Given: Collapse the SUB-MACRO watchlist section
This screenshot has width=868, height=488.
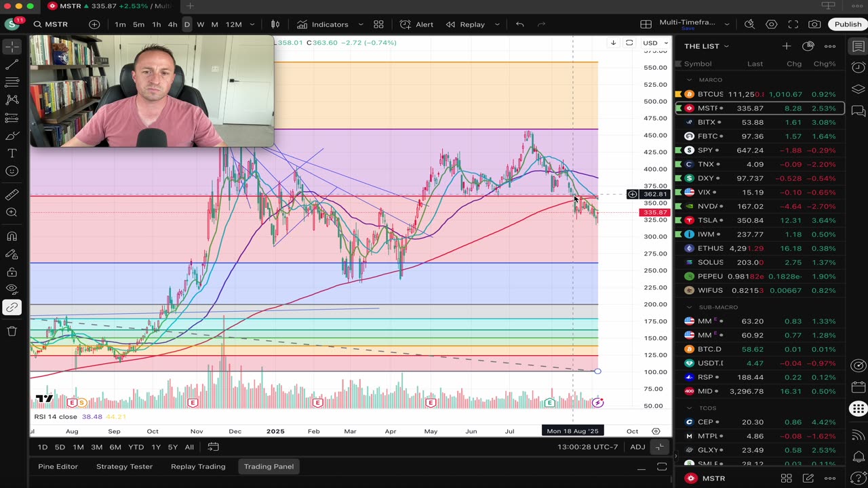Looking at the screenshot, I should (690, 307).
